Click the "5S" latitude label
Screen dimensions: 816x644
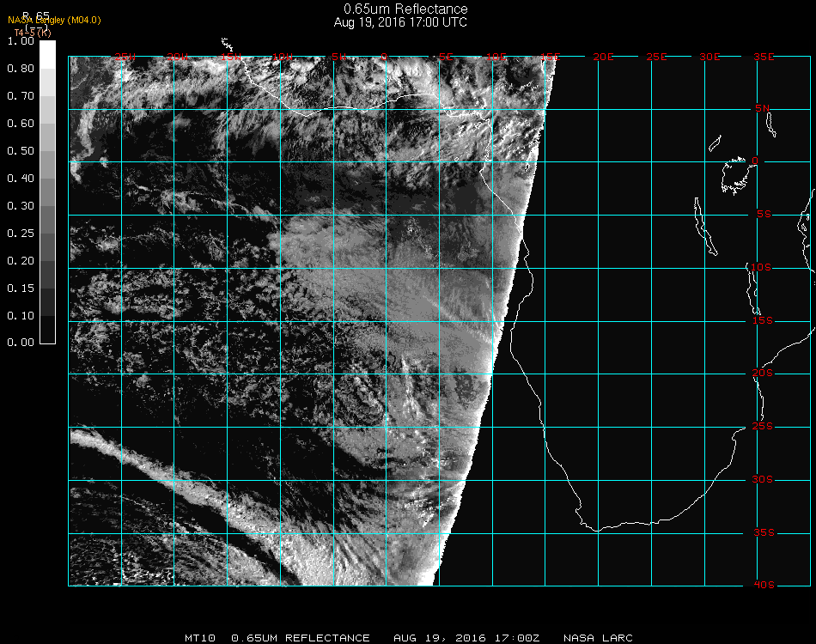pyautogui.click(x=764, y=215)
